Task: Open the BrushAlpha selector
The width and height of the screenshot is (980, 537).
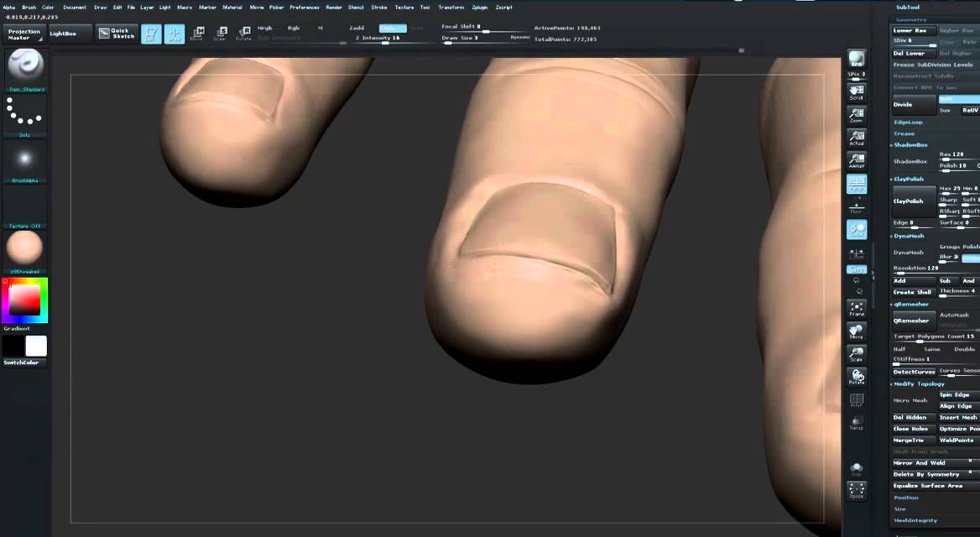Action: click(x=25, y=160)
